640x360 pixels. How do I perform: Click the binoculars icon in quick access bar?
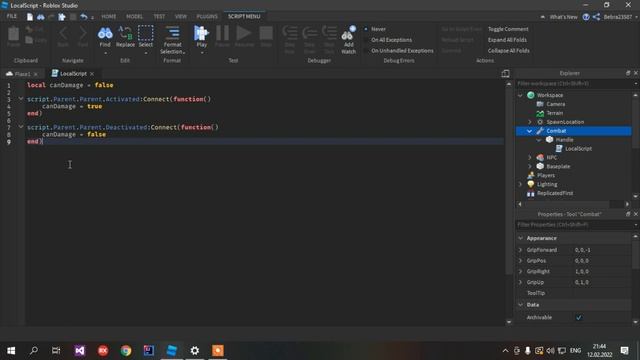pos(41,17)
